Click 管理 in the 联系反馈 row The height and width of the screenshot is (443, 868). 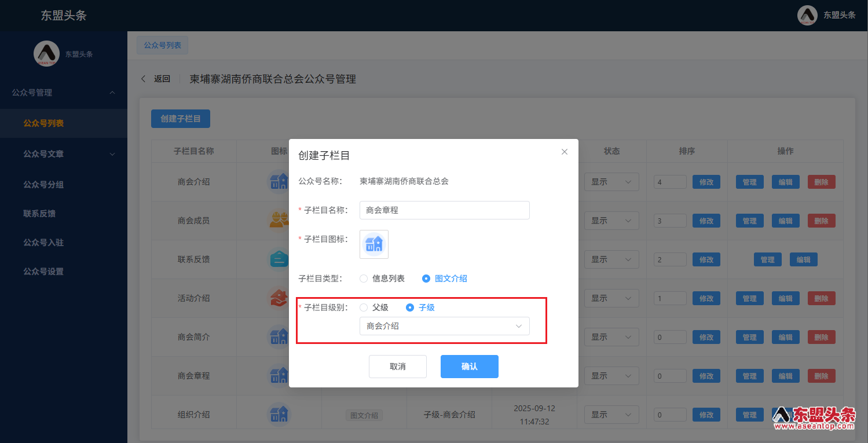(x=768, y=259)
